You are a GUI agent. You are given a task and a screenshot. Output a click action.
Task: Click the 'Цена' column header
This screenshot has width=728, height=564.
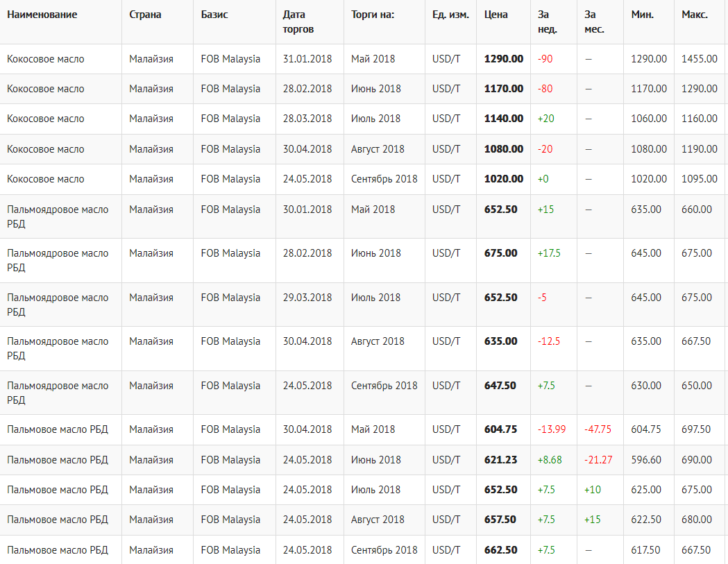click(x=496, y=15)
